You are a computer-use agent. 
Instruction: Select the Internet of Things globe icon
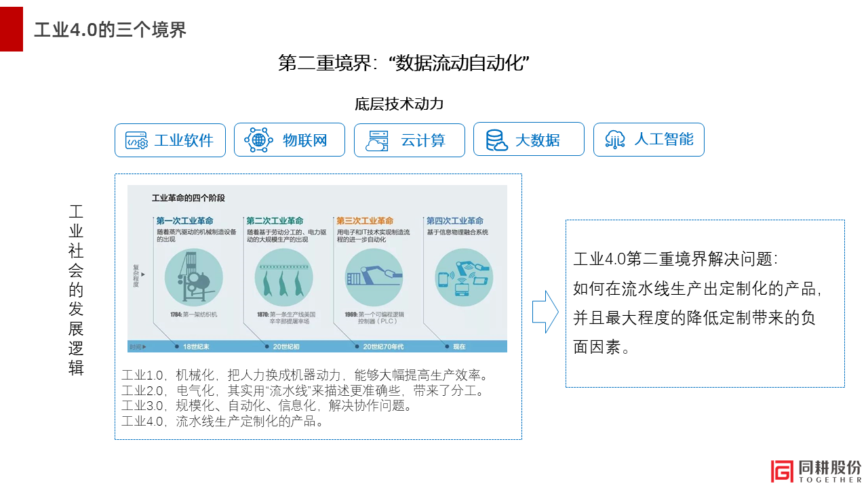pyautogui.click(x=258, y=140)
